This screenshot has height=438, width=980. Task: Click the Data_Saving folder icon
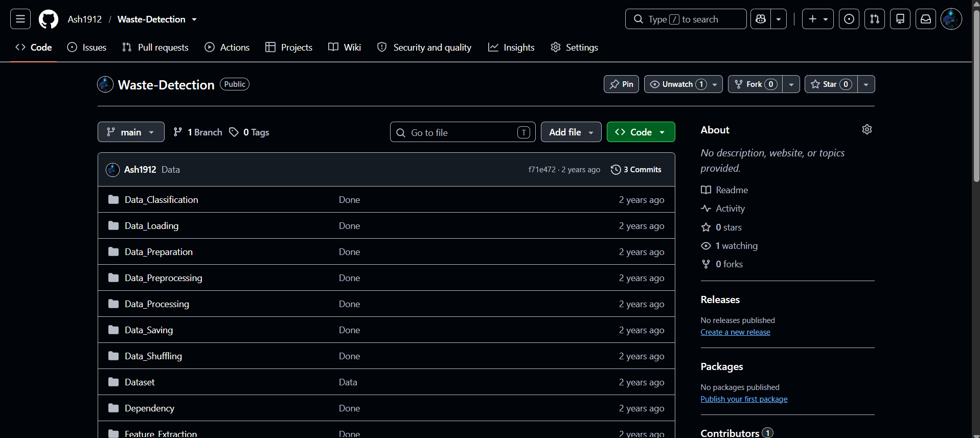(113, 330)
